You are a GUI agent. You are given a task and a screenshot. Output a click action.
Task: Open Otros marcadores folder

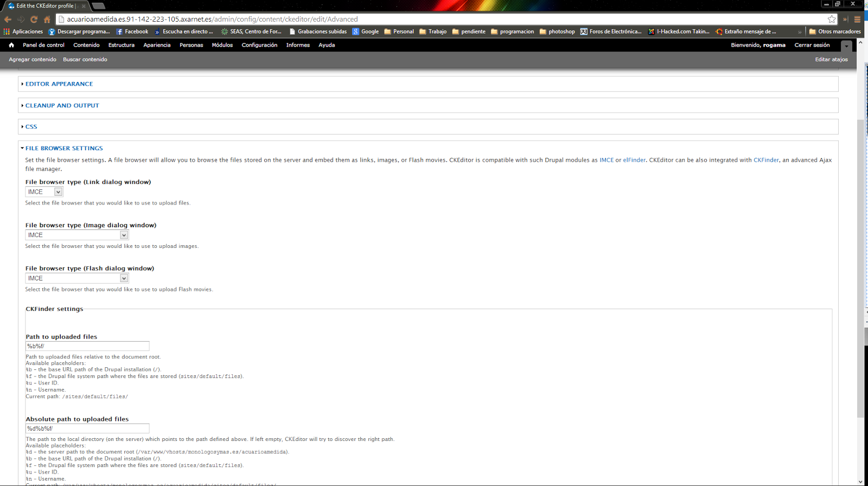(835, 31)
